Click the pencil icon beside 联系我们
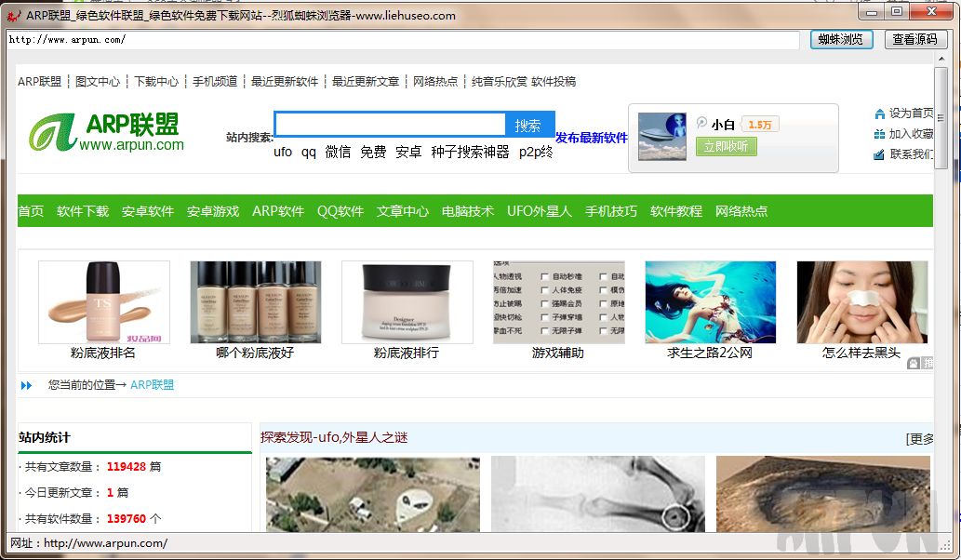This screenshot has width=961, height=560. pos(879,154)
